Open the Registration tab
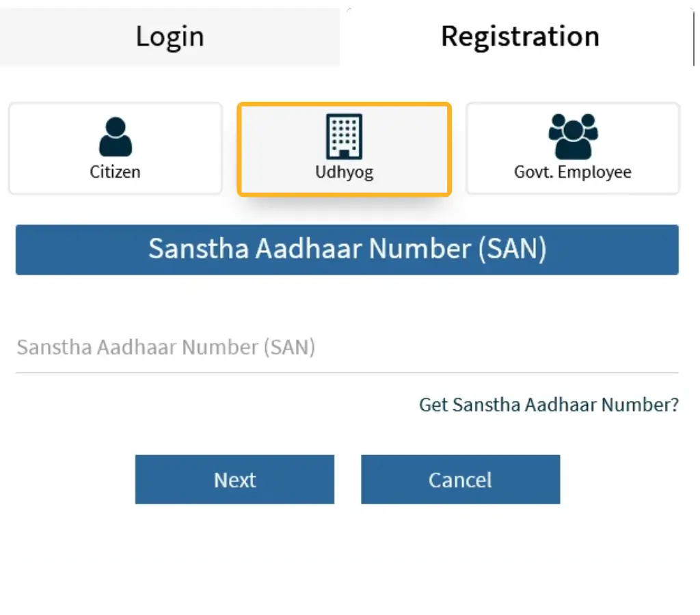Image resolution: width=700 pixels, height=615 pixels. (x=520, y=36)
